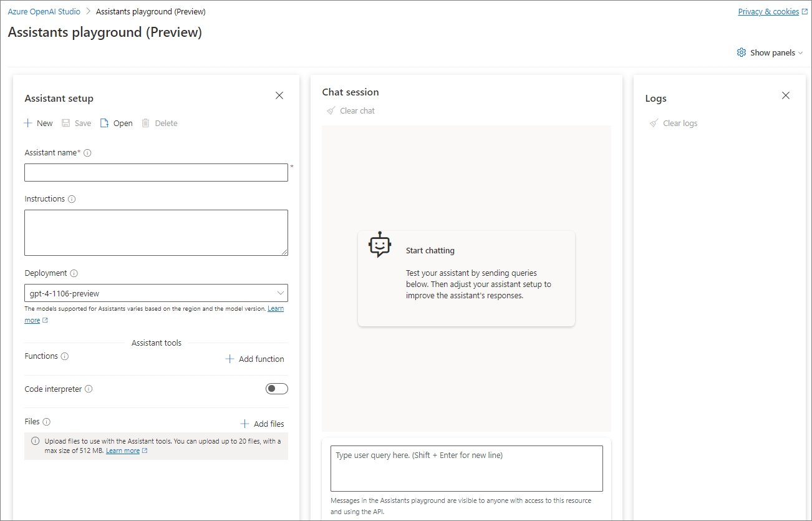Click the Instructions info icon

(72, 199)
